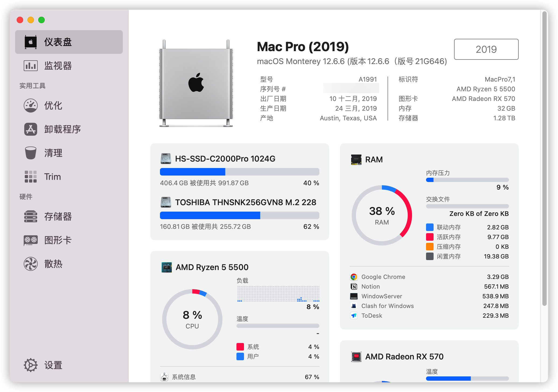Open the Optimize (优化) gauge icon
This screenshot has height=392, width=558.
click(30, 106)
